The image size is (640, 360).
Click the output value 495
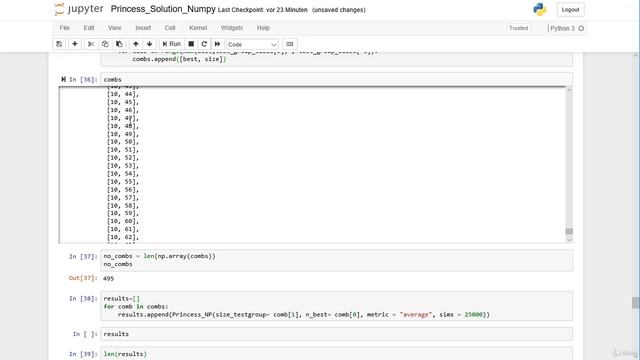pos(109,278)
